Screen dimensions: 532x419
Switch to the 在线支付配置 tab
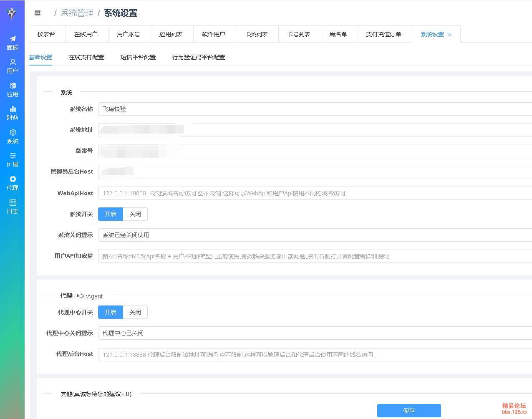86,57
